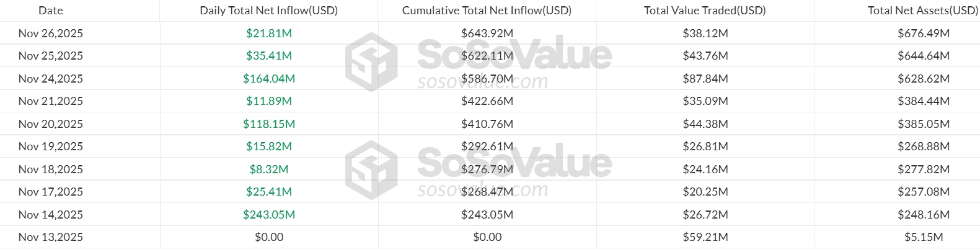The image size is (980, 249).
Task: Select the Cumulative Total Net Inflow(USD) column header
Action: pyautogui.click(x=487, y=11)
